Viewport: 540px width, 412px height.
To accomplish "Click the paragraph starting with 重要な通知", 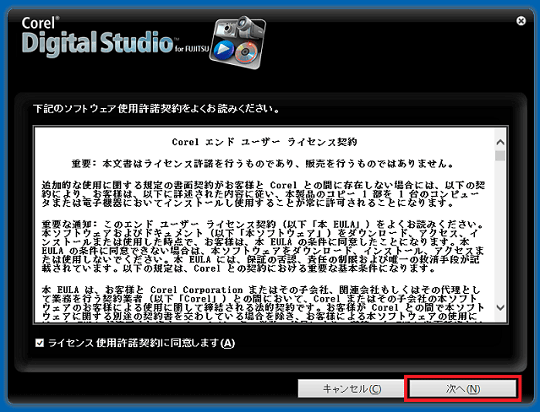I will [x=262, y=246].
